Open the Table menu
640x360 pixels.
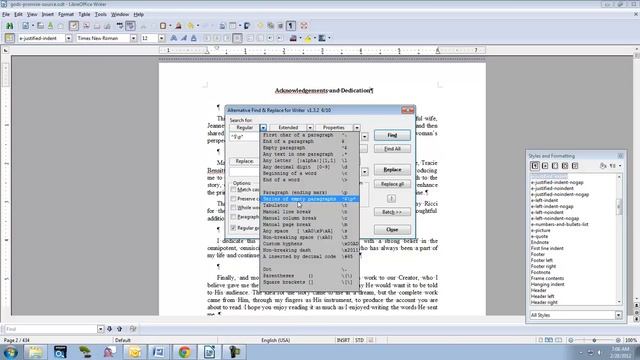[x=84, y=14]
